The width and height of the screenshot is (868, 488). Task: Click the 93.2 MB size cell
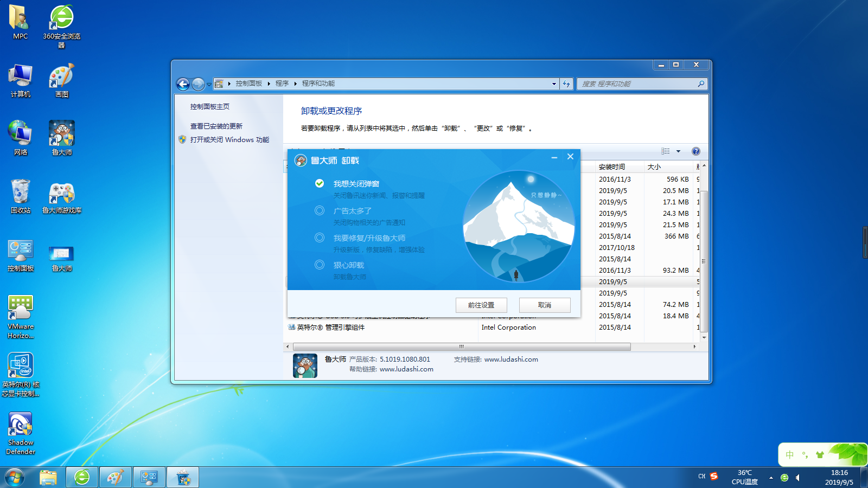(675, 271)
